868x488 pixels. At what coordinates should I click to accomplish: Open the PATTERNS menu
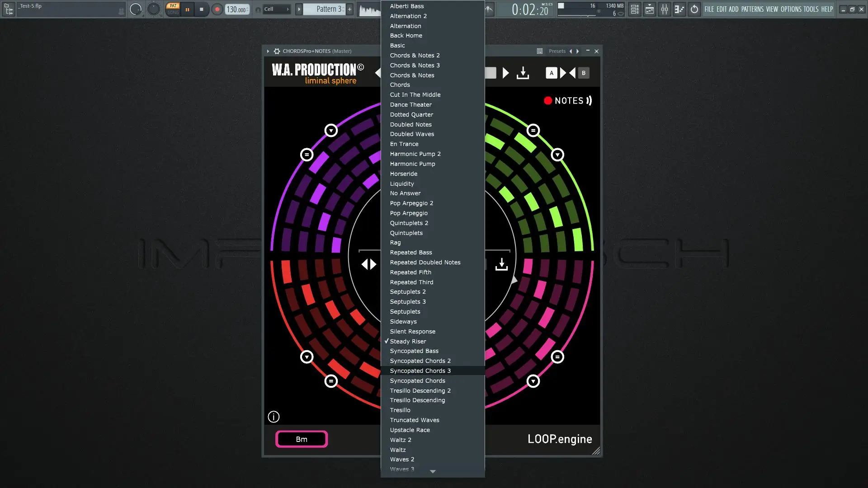point(752,9)
